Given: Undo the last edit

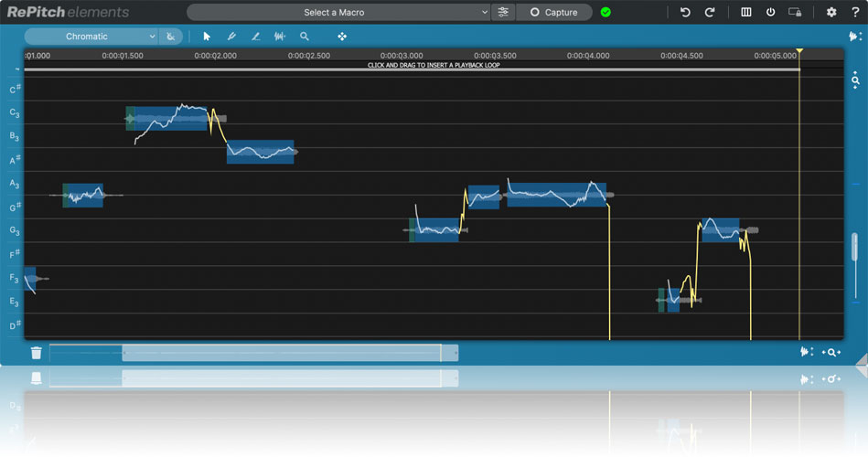Looking at the screenshot, I should tap(685, 12).
